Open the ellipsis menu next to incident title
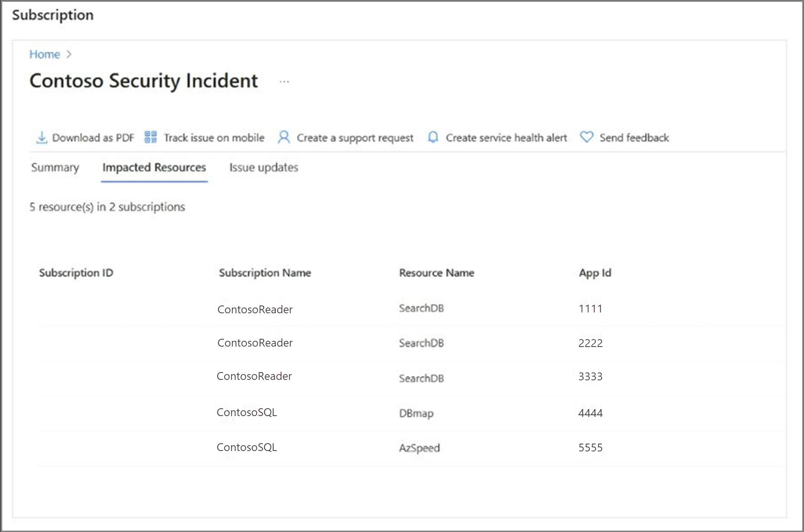This screenshot has width=804, height=532. coord(284,81)
